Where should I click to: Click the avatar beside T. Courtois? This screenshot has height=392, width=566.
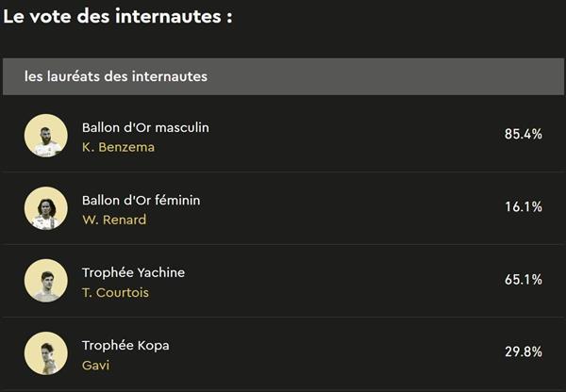[46, 281]
